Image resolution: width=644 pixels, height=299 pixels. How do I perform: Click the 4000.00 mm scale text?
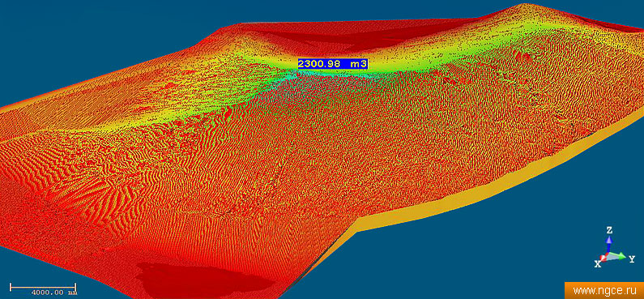[53, 293]
